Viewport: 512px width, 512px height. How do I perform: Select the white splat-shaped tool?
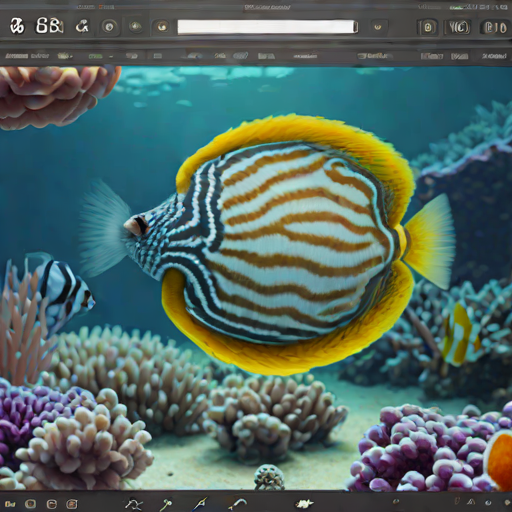pyautogui.click(x=304, y=503)
